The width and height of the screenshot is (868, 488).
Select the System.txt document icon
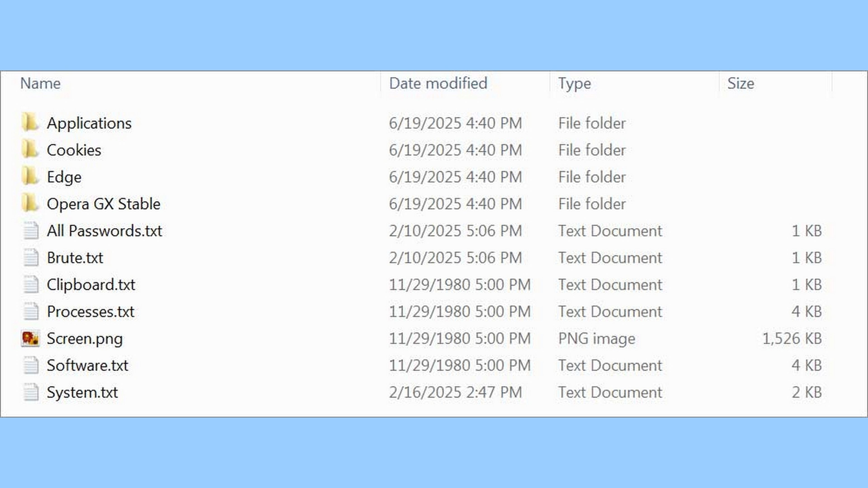(31, 392)
